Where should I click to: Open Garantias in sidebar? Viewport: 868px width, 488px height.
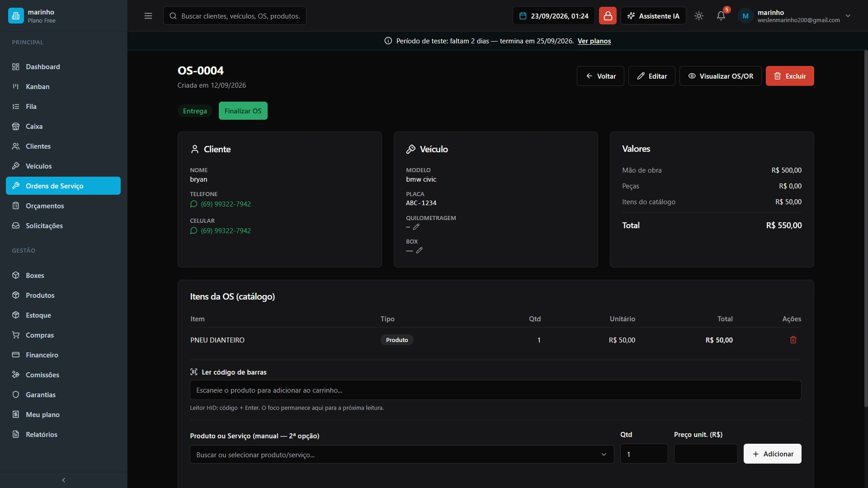pyautogui.click(x=63, y=394)
